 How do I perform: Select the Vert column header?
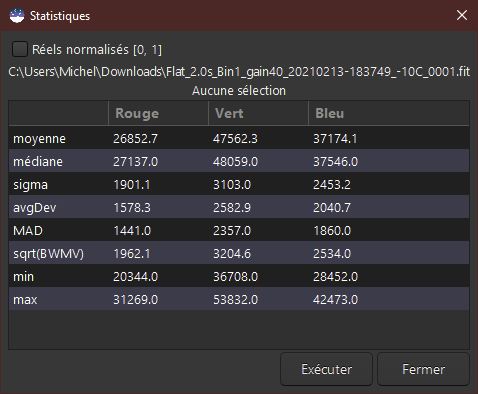pos(258,113)
